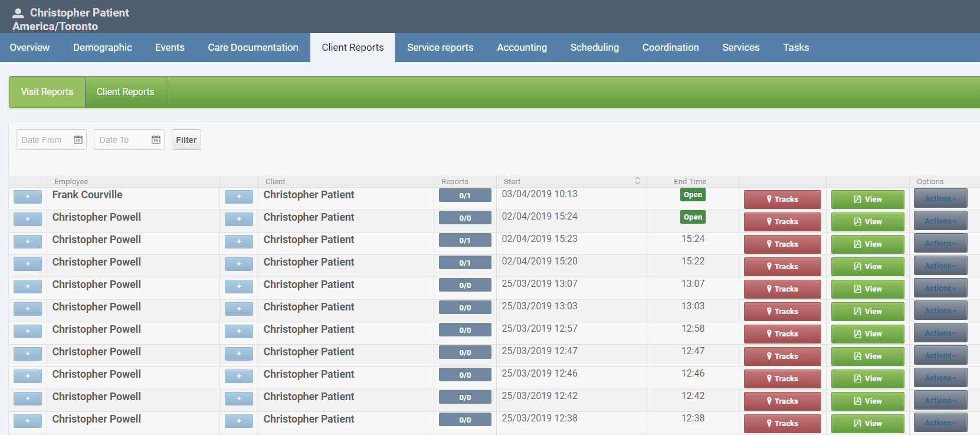Image resolution: width=980 pixels, height=435 pixels.
Task: Open Tracks for the 25/03/2019 13:07 visit
Action: 782,289
